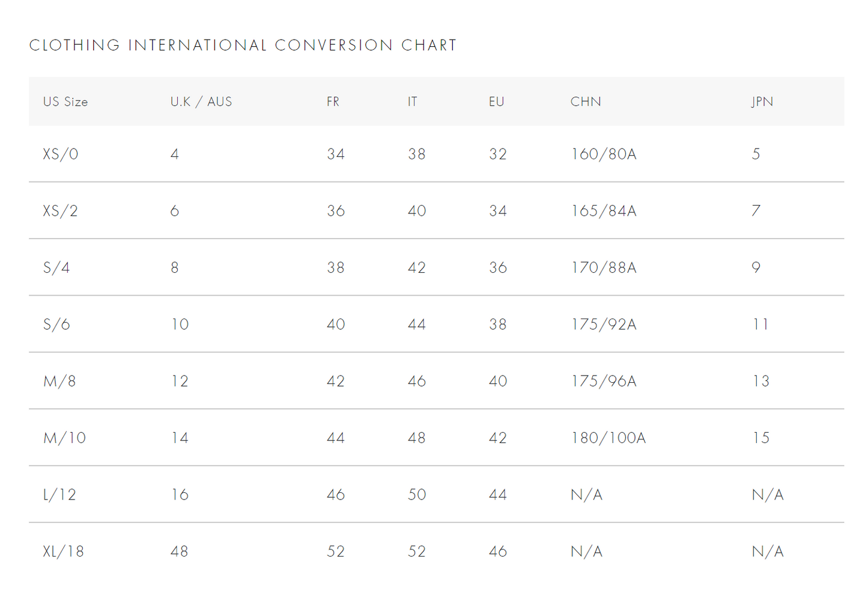This screenshot has width=868, height=589.
Task: Click the IT column header
Action: [412, 102]
